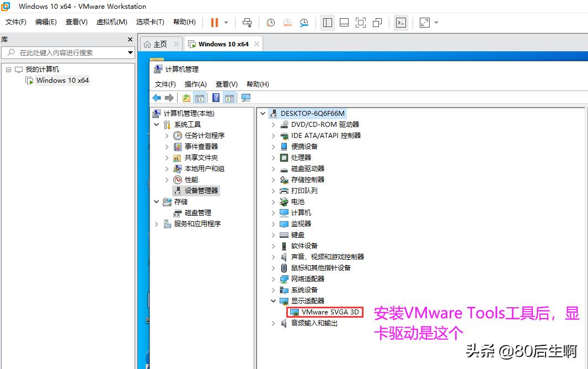The image size is (588, 369).
Task: Open the Snapshot Manager
Action: coord(303,23)
